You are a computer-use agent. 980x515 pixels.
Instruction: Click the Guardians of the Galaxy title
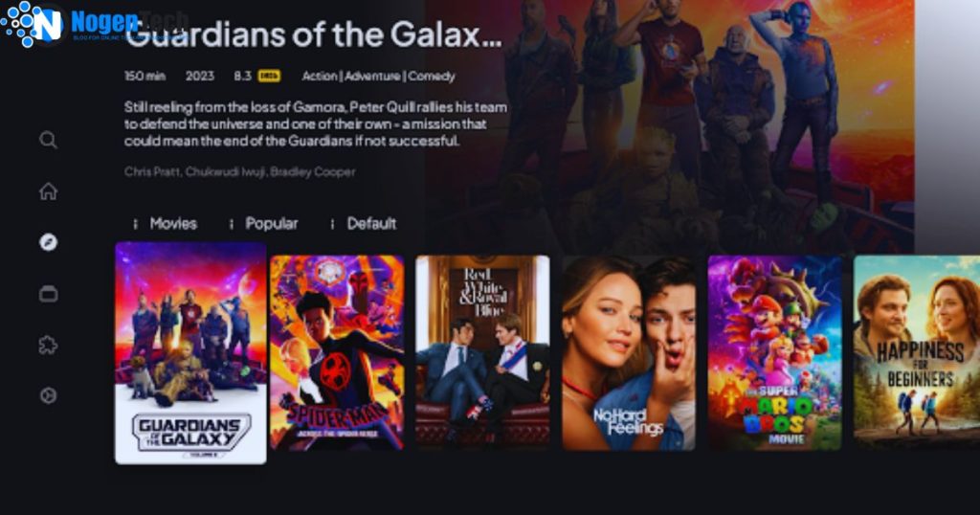point(313,34)
